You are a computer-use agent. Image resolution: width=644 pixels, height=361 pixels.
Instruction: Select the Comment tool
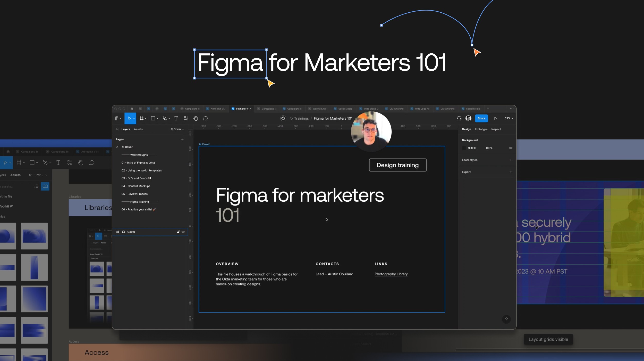pyautogui.click(x=205, y=118)
